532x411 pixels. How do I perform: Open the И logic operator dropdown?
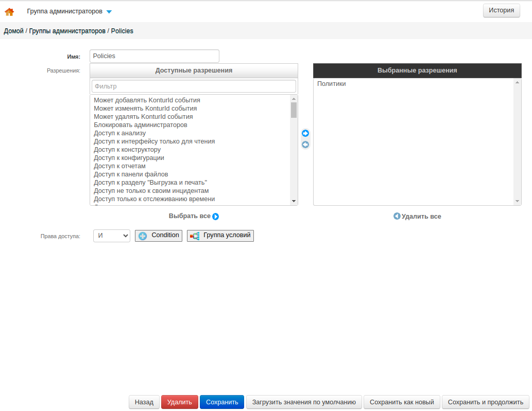(x=112, y=236)
